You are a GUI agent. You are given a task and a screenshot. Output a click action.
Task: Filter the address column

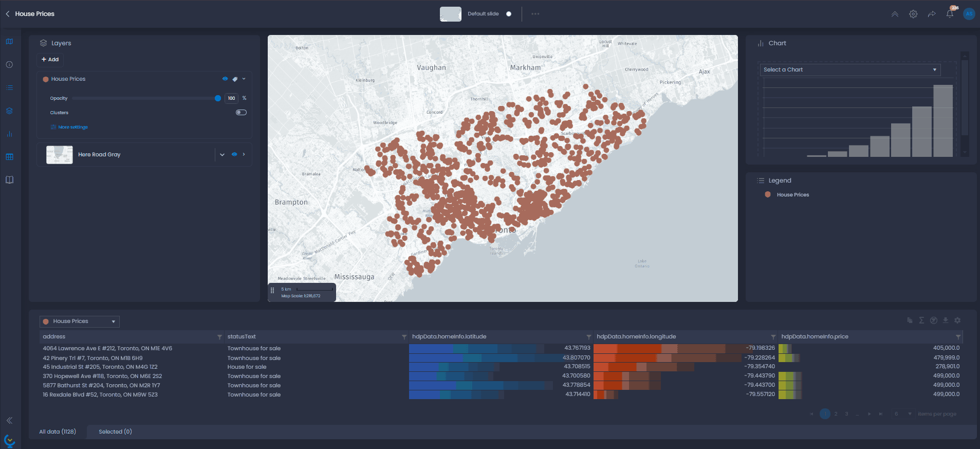[x=219, y=337]
